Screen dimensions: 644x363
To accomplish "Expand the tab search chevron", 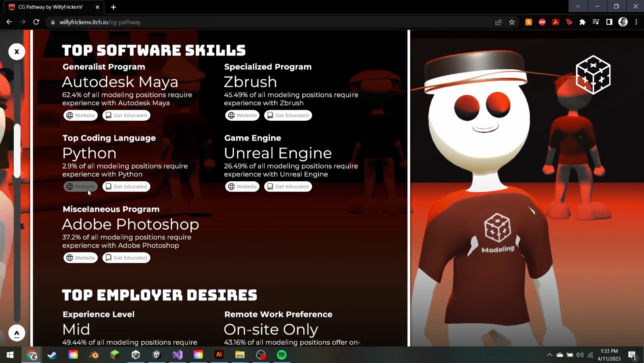I will (x=578, y=6).
